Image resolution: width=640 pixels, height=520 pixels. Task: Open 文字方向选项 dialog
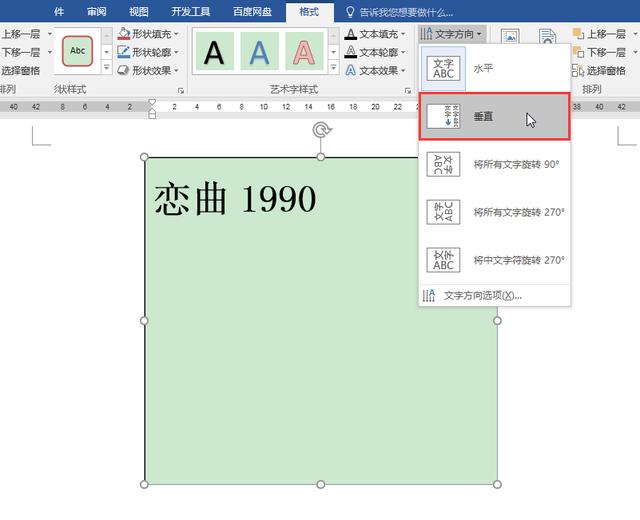(x=495, y=295)
